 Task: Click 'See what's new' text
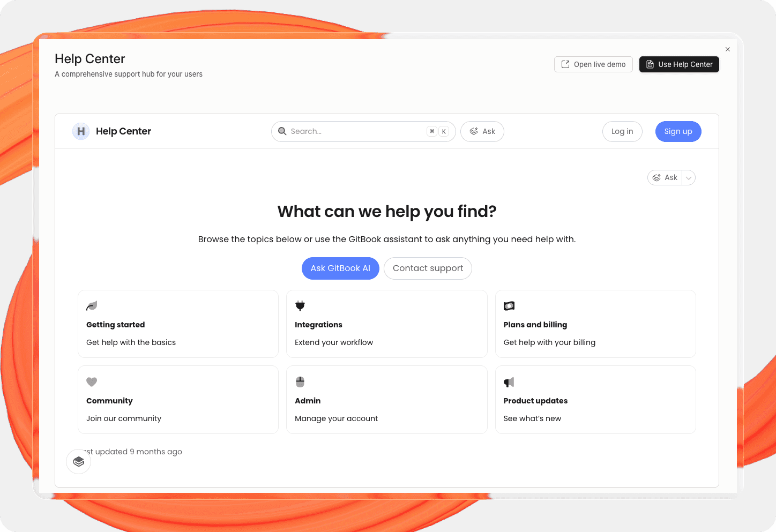tap(532, 418)
